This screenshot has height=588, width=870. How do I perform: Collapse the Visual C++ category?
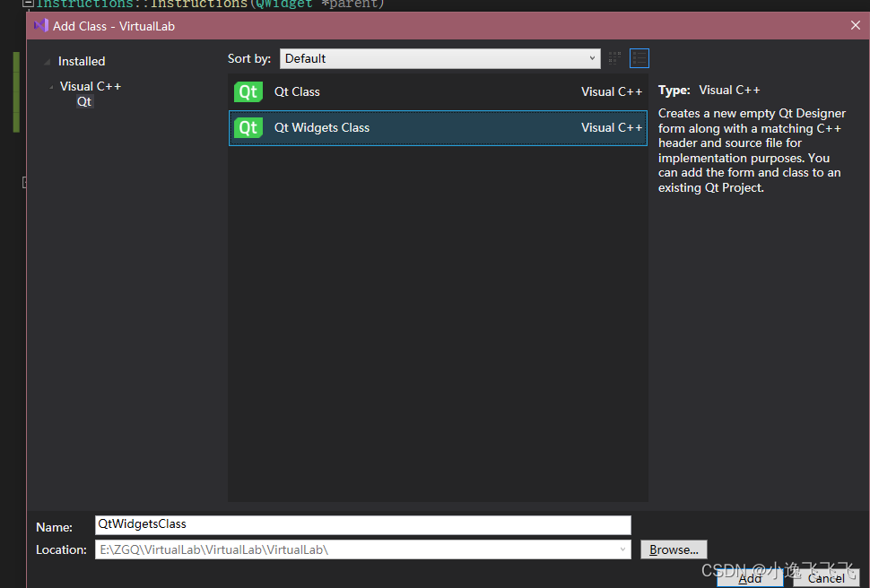pyautogui.click(x=53, y=86)
